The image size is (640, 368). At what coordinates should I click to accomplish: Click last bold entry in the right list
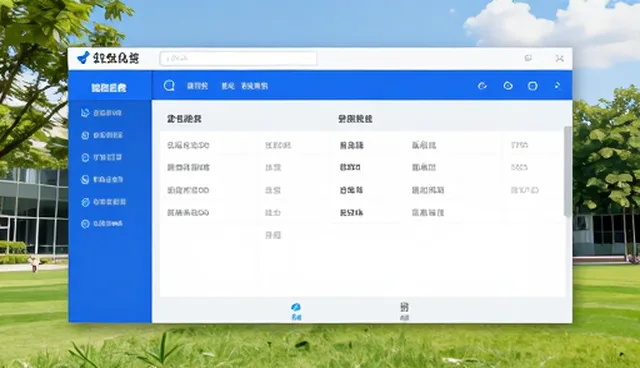pos(351,213)
